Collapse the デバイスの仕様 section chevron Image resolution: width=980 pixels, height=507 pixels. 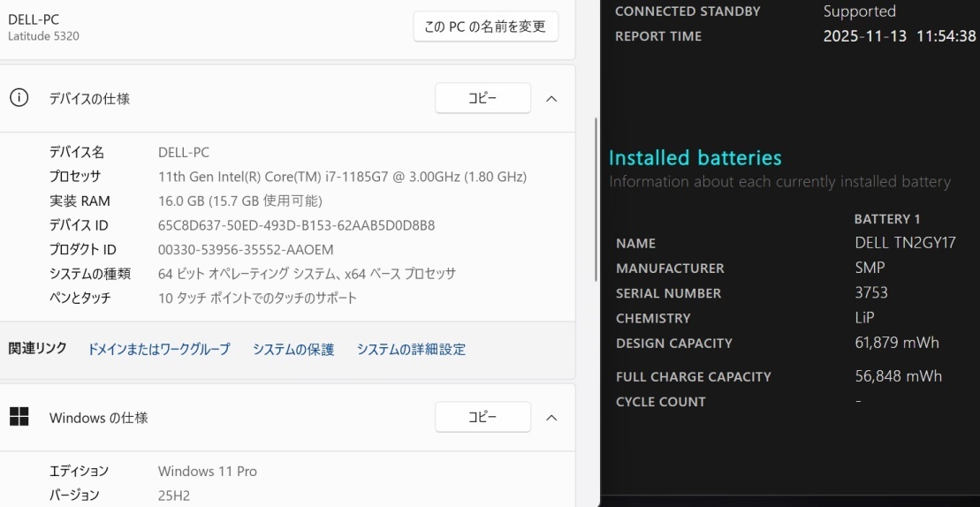point(551,99)
